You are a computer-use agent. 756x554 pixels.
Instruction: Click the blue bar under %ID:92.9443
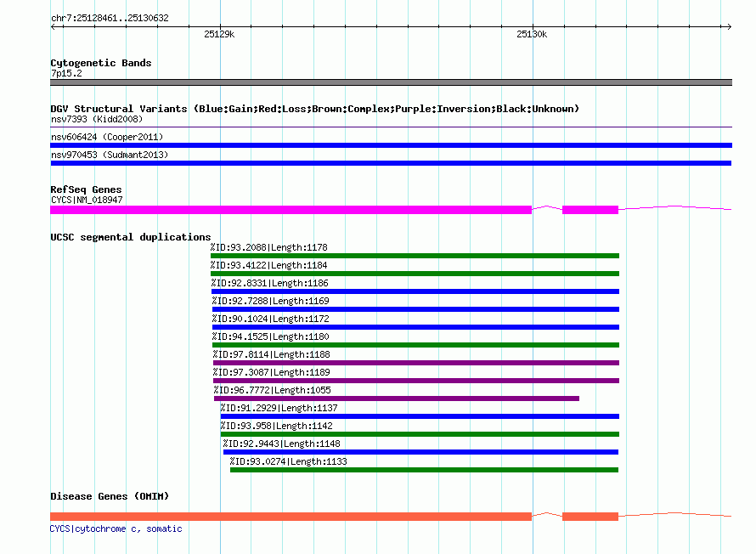pos(421,452)
